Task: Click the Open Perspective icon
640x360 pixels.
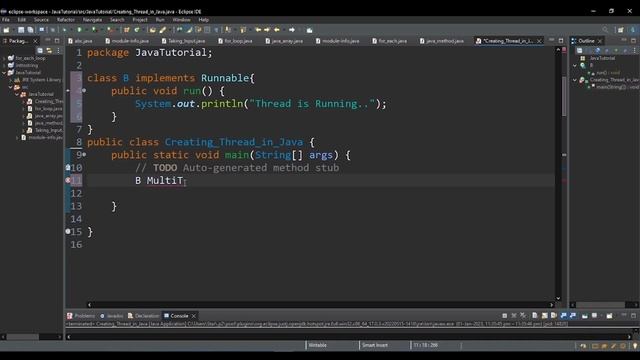Action: pyautogui.click(x=621, y=30)
